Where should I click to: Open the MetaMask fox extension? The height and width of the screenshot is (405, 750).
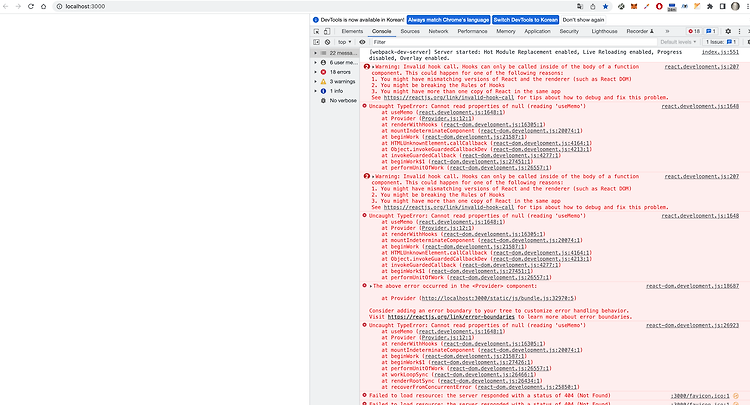634,6
